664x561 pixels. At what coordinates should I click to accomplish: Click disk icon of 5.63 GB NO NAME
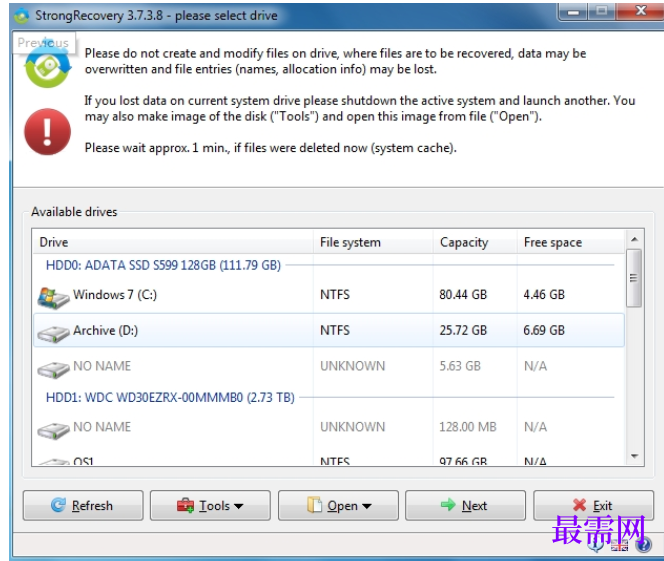[53, 370]
